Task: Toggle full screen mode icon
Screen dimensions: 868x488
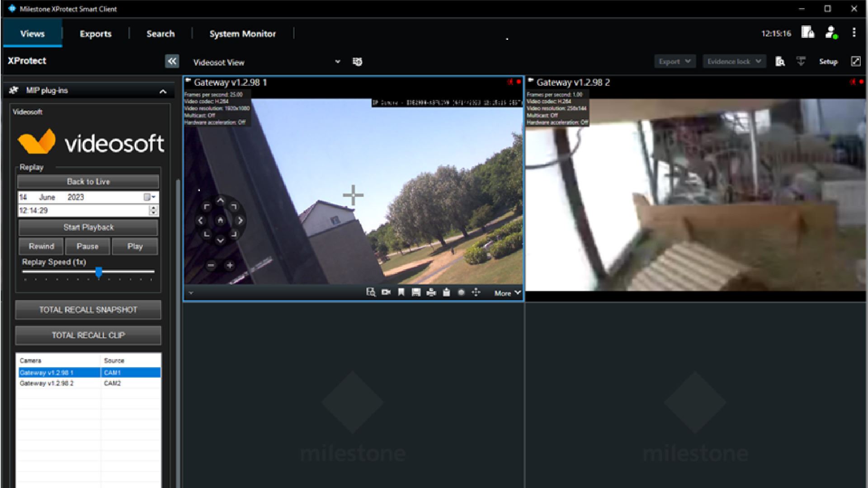Action: (x=856, y=61)
